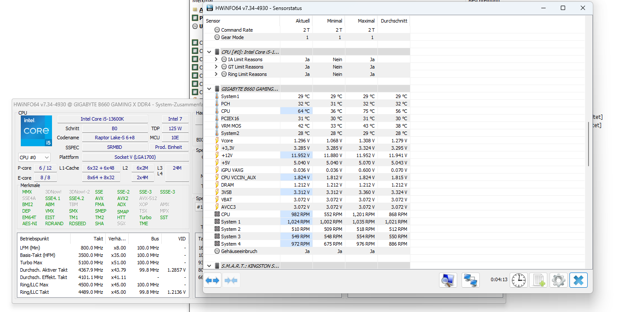Viewport: 644px width, 312px height.
Task: Click the Sensor column header
Action: point(213,20)
